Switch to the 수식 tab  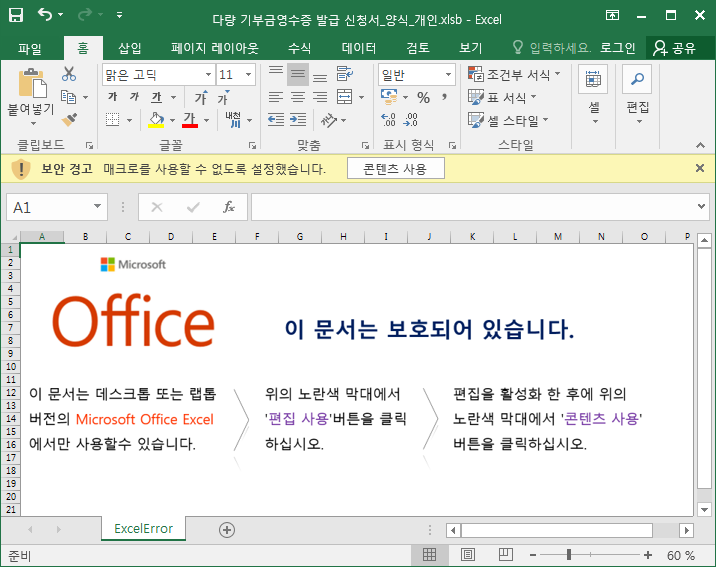point(299,47)
